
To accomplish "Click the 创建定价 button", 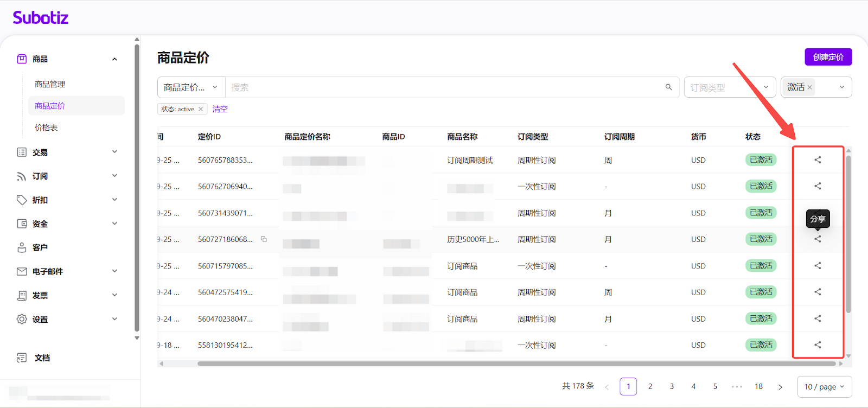I will pyautogui.click(x=828, y=57).
